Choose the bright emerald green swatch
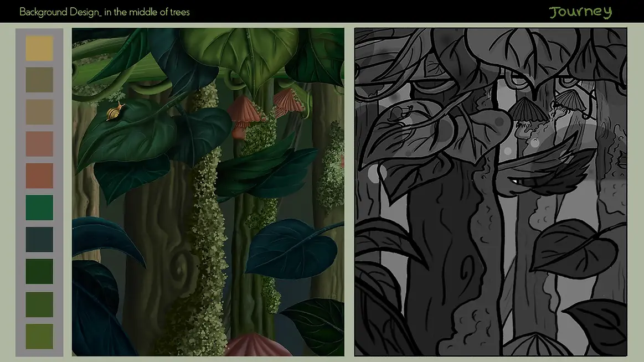The width and height of the screenshot is (644, 362). pyautogui.click(x=39, y=208)
